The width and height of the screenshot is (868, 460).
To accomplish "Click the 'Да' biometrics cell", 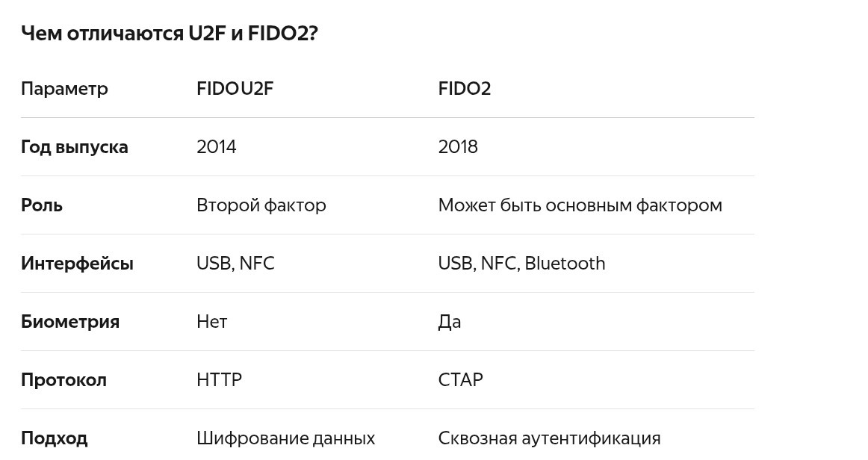I will (x=450, y=322).
